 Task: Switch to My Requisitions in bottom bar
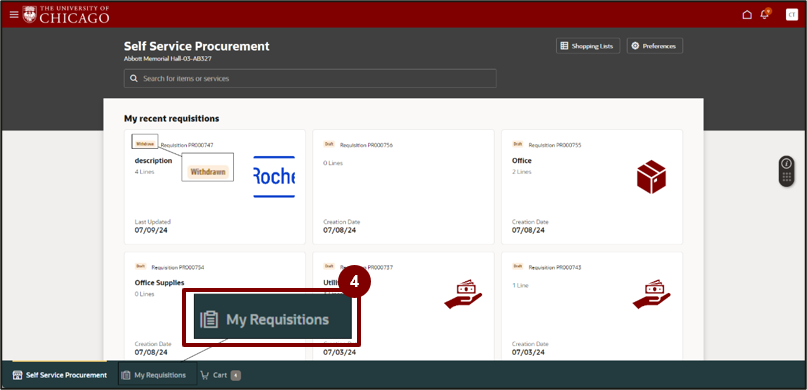[x=157, y=375]
